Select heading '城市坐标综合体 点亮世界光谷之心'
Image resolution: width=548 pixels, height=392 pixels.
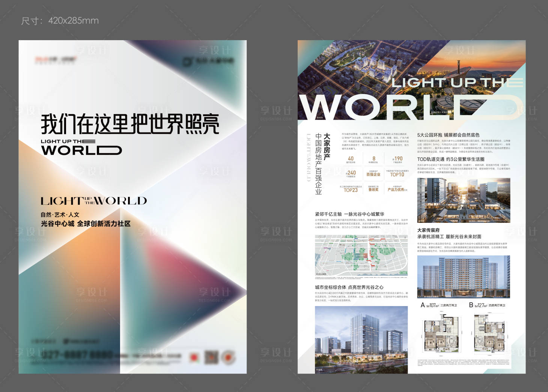pyautogui.click(x=349, y=287)
